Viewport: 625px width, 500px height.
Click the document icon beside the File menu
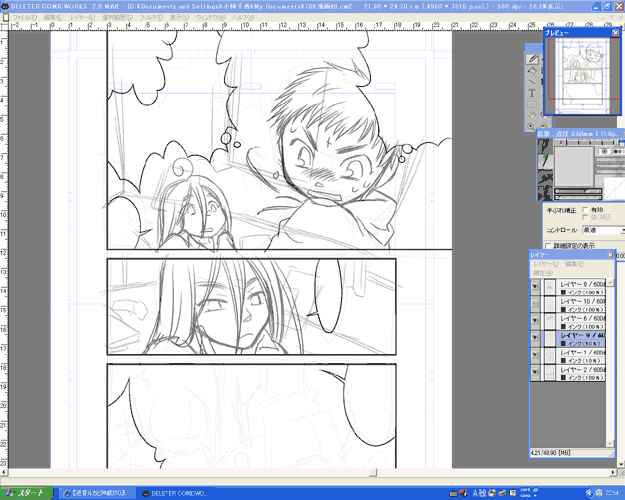(x=6, y=18)
